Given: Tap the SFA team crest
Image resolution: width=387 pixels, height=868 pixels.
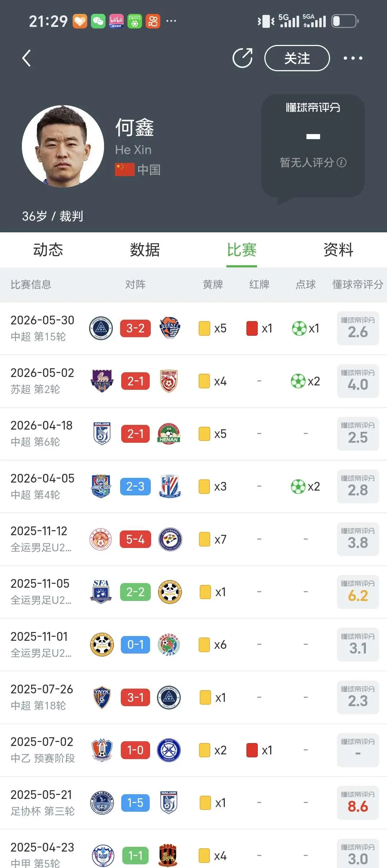Looking at the screenshot, I should pyautogui.click(x=101, y=592).
